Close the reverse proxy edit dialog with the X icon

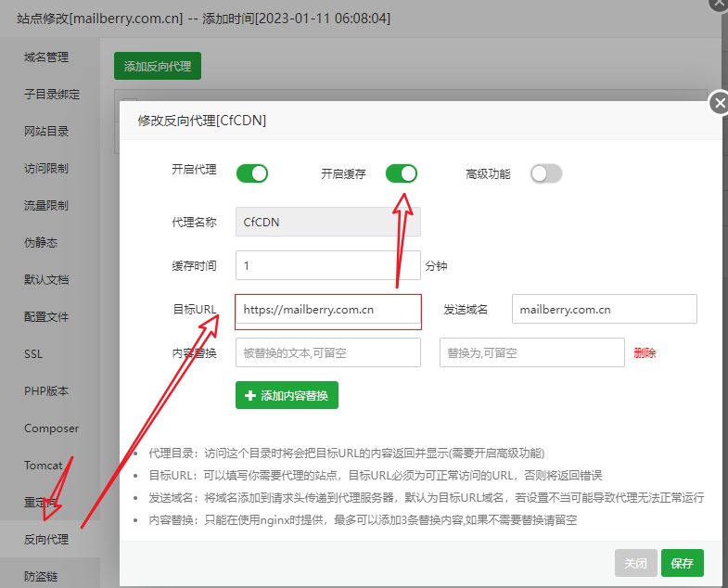(719, 103)
